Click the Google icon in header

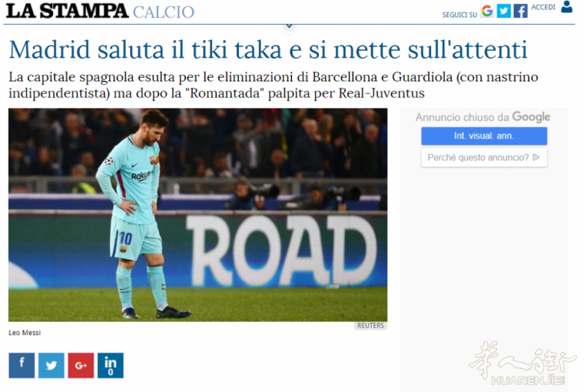[487, 11]
